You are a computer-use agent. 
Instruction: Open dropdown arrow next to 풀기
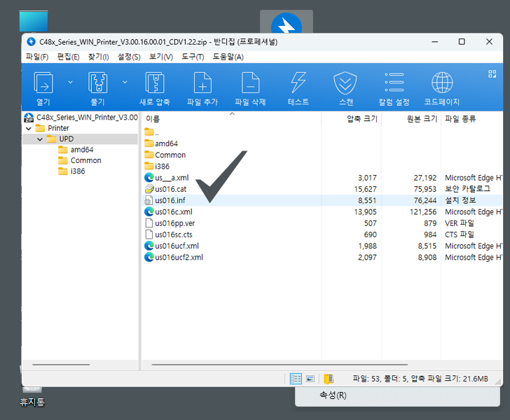[125, 82]
